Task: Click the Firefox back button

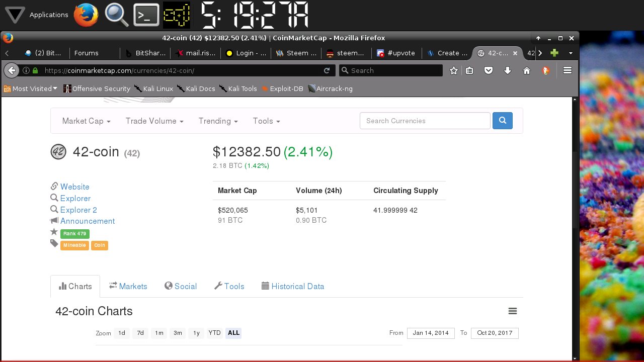Action: click(12, 70)
